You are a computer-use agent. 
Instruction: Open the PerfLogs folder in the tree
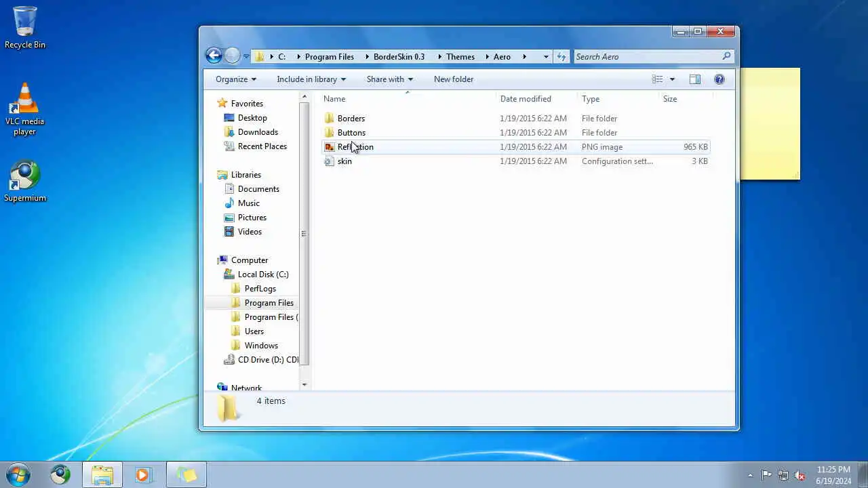pyautogui.click(x=260, y=289)
